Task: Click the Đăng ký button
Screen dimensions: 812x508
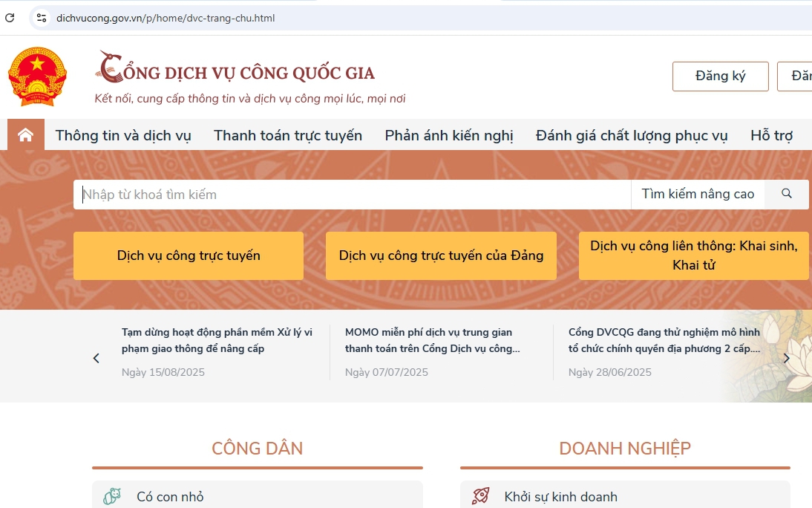Action: [x=720, y=76]
